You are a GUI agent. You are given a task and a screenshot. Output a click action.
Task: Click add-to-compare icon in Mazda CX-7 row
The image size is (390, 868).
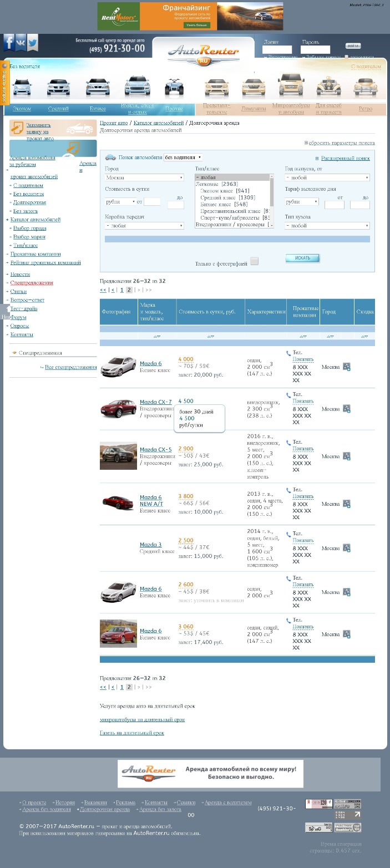pos(347,409)
